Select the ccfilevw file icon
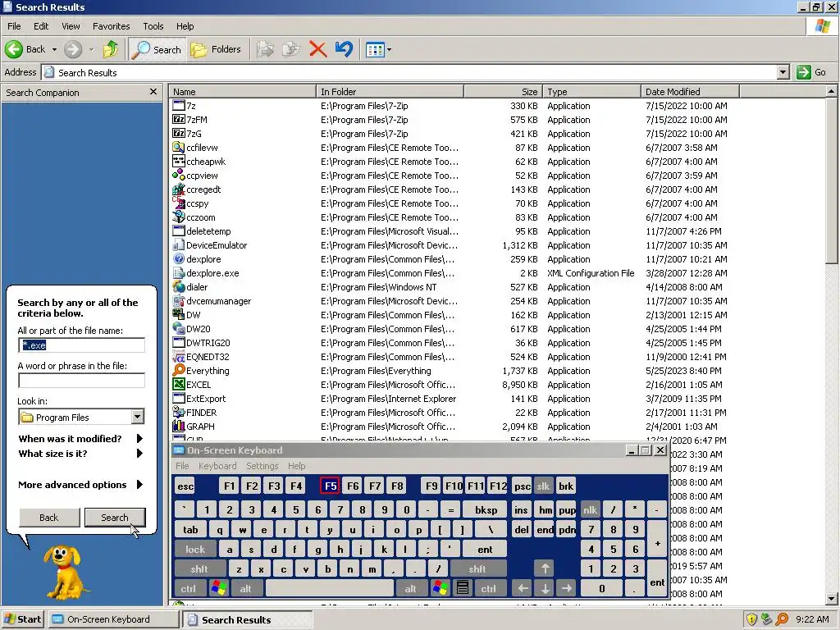This screenshot has width=840, height=630. pos(178,148)
